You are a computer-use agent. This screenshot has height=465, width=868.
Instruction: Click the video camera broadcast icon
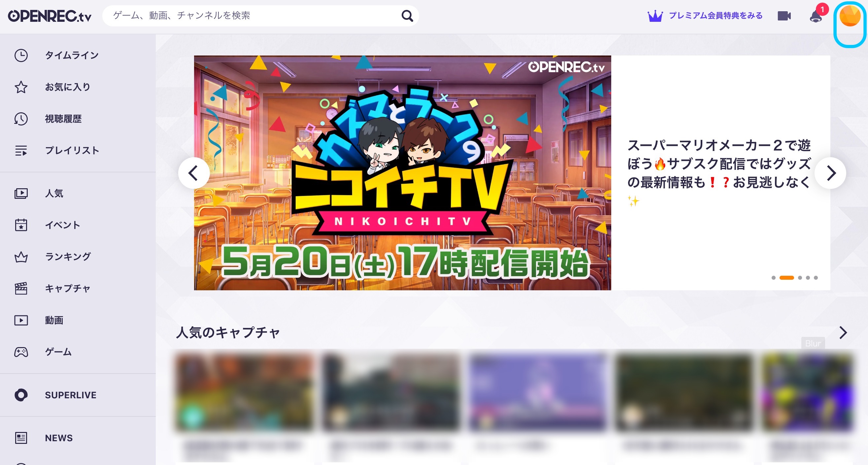[784, 16]
